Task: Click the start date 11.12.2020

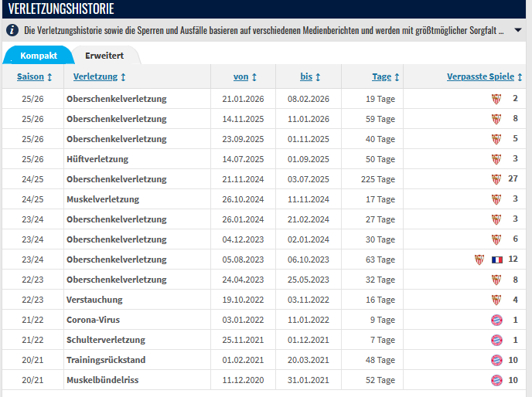Action: click(x=243, y=380)
